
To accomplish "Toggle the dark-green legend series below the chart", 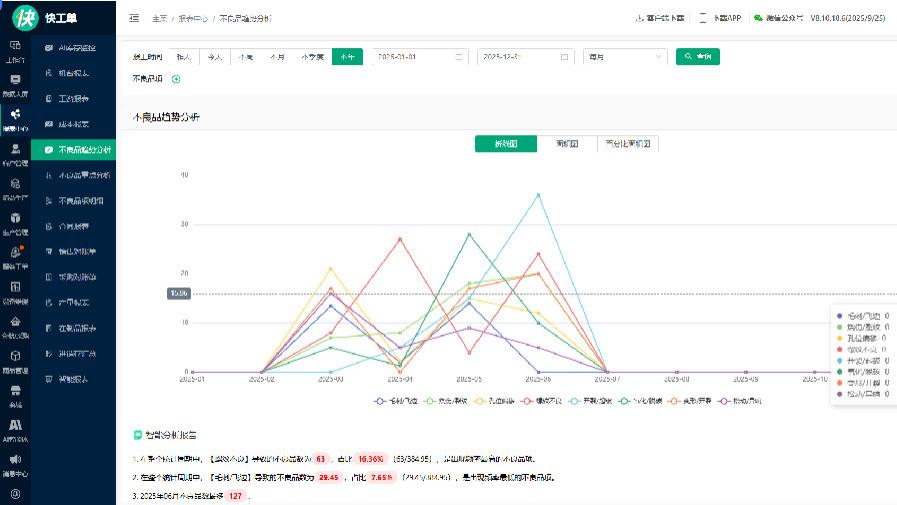I will coord(640,401).
